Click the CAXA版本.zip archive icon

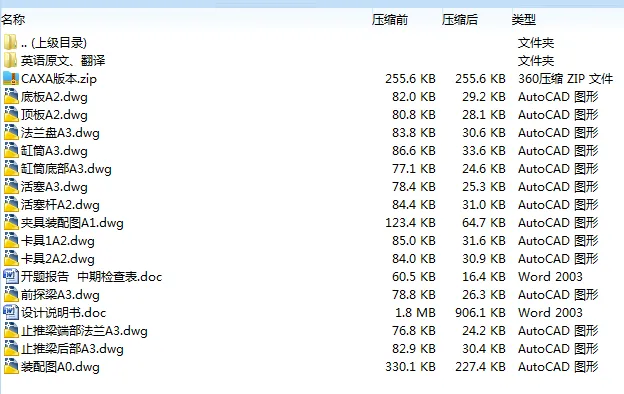11,78
